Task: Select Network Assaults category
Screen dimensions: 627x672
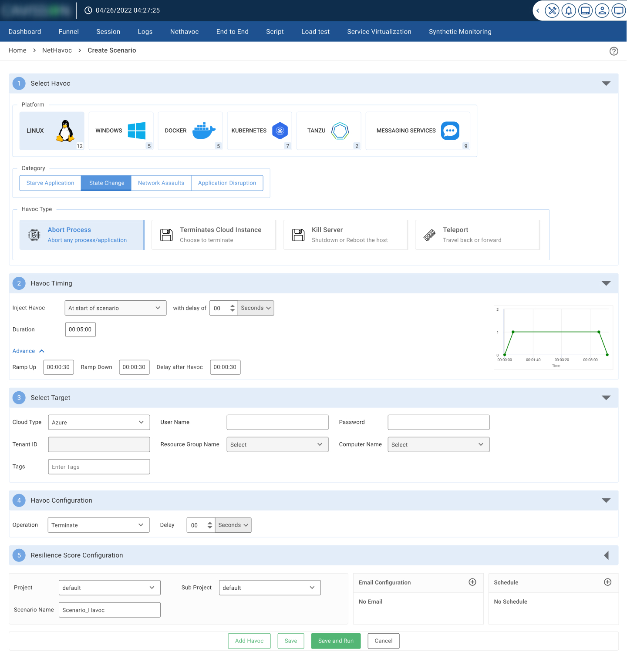Action: tap(161, 183)
